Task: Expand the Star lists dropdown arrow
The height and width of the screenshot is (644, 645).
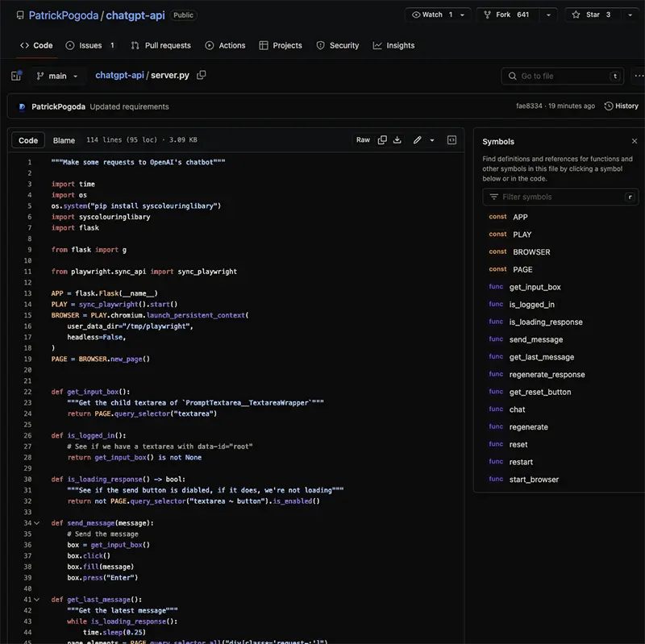Action: point(630,15)
